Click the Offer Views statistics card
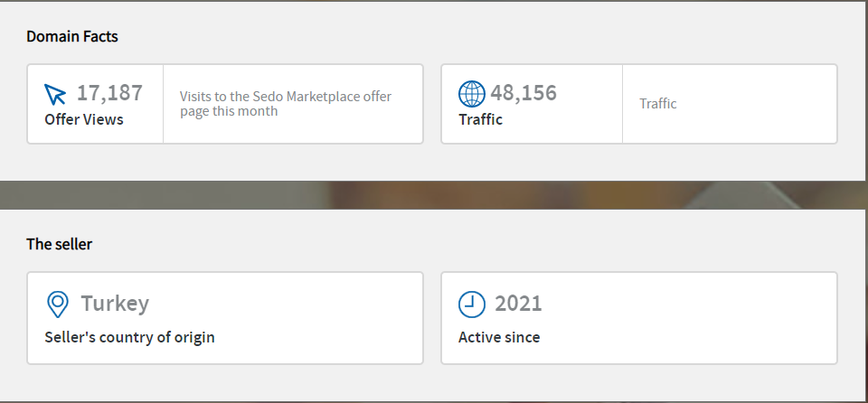The height and width of the screenshot is (403, 868). tap(225, 104)
